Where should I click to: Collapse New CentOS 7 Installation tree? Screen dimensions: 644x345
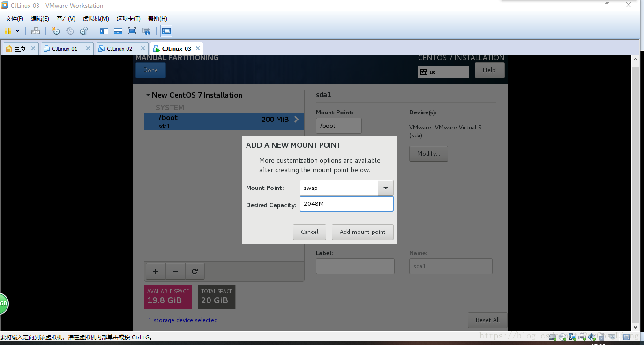point(148,95)
